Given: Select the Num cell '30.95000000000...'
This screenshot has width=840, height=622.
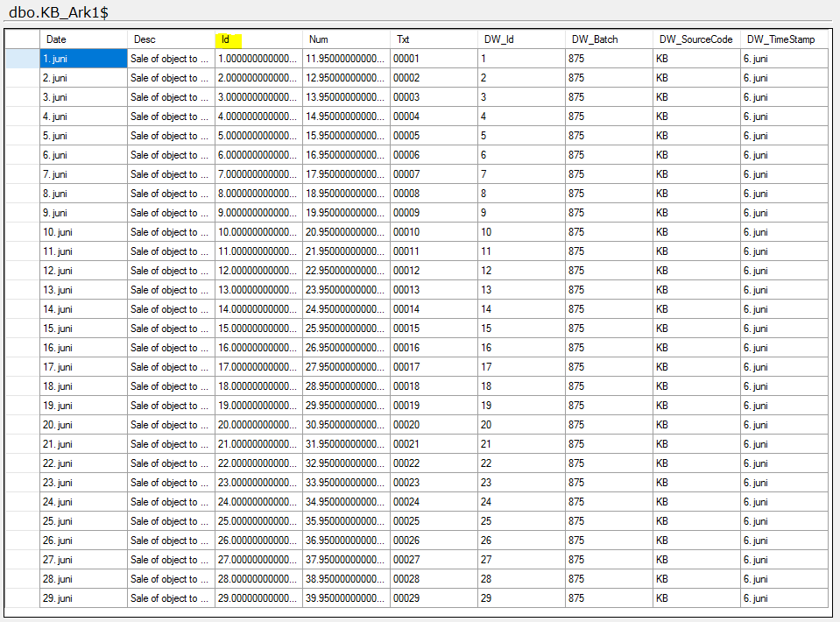Looking at the screenshot, I should coord(347,425).
